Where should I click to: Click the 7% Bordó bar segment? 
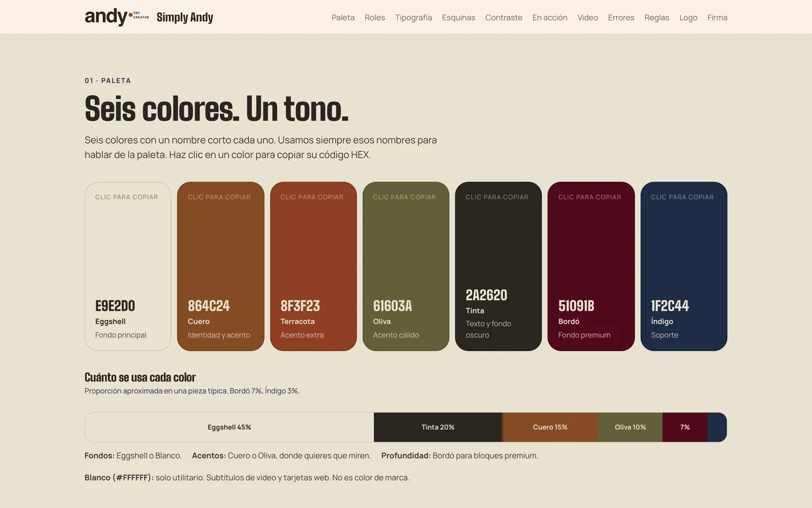pos(685,427)
